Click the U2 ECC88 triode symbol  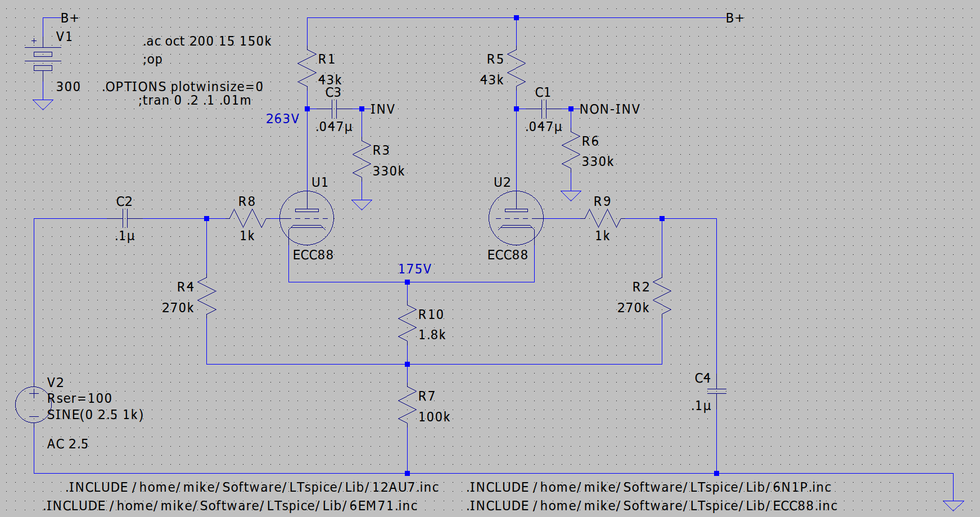tap(516, 218)
